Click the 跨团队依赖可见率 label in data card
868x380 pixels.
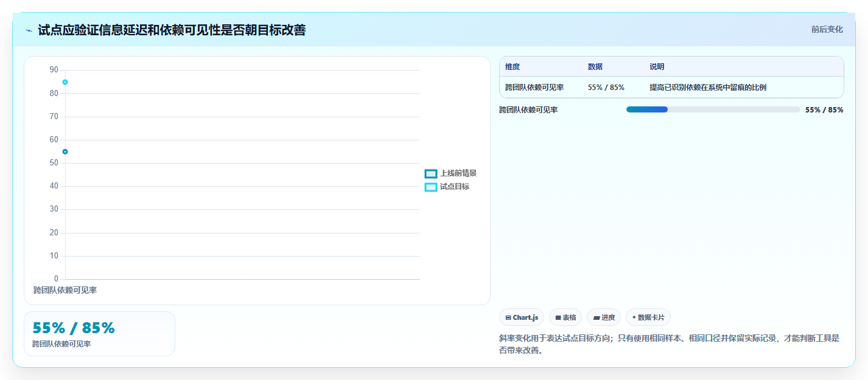click(x=61, y=344)
